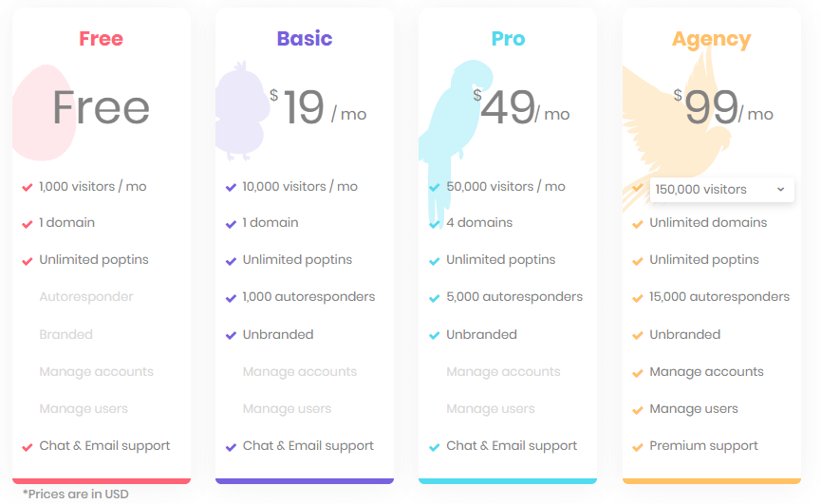Image resolution: width=821 pixels, height=504 pixels.
Task: Click the cyan bar under Pro plan card
Action: [508, 481]
